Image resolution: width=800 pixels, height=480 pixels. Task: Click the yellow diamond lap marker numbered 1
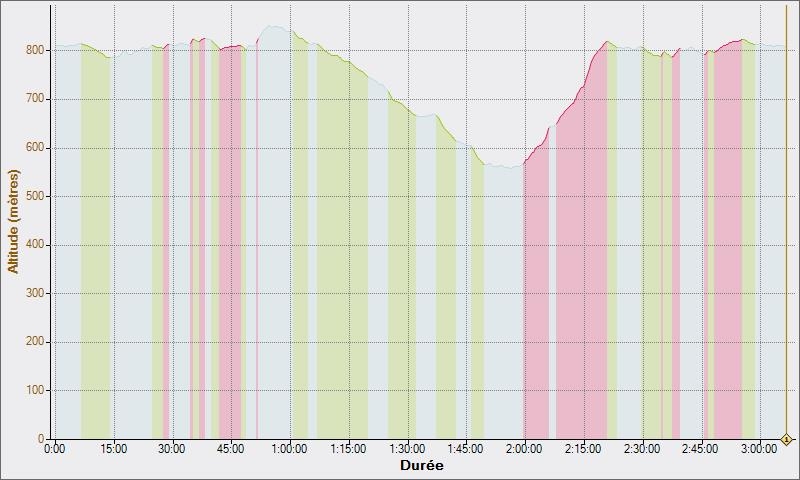(x=787, y=439)
